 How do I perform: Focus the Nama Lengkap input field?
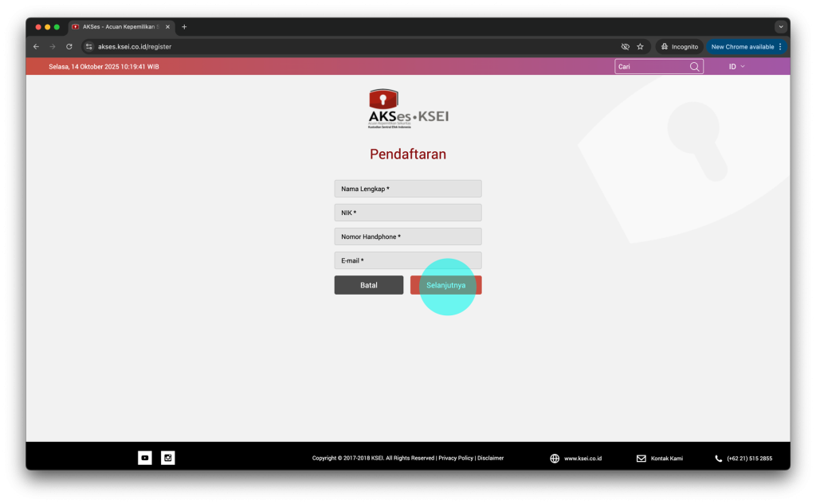click(x=408, y=189)
